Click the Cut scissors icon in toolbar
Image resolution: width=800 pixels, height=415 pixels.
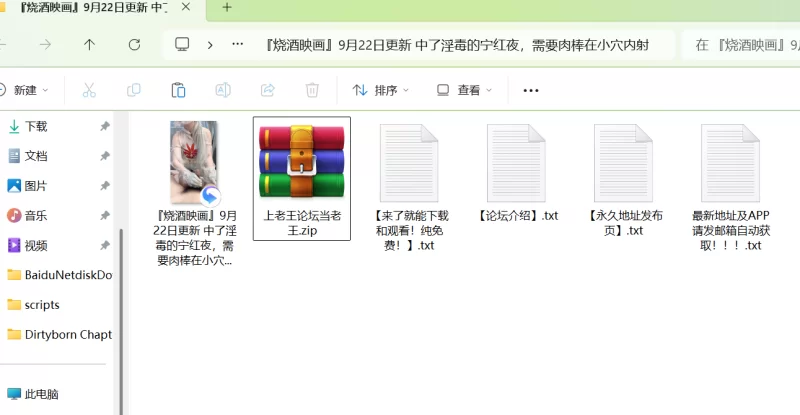[x=88, y=90]
